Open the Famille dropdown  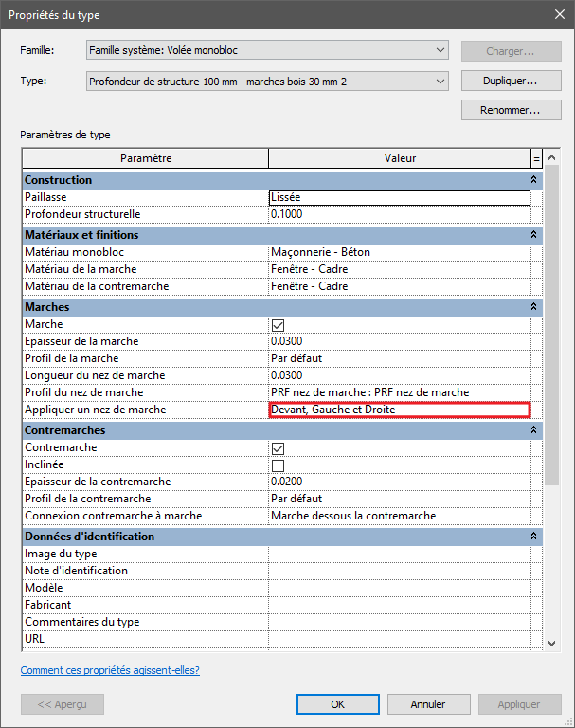267,50
